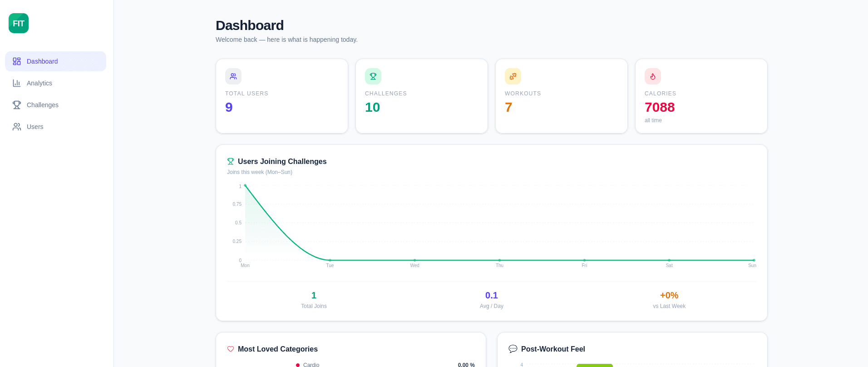Click the Users people icon in sidebar
The image size is (868, 367).
tap(17, 127)
